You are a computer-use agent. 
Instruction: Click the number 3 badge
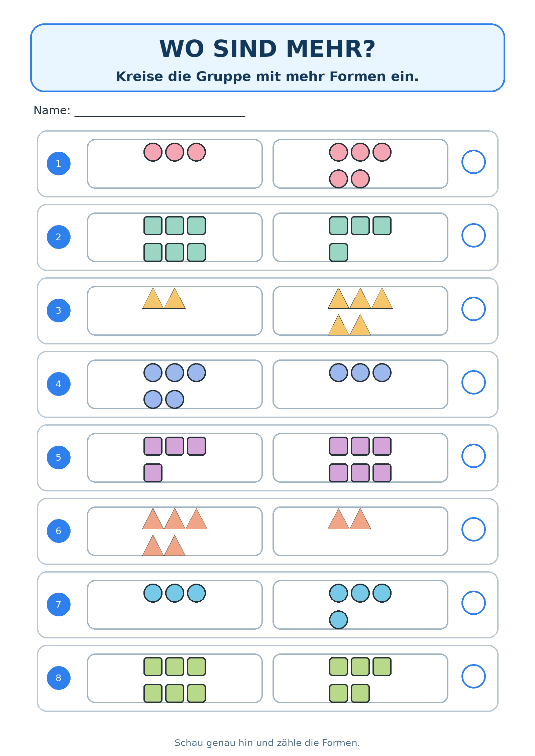click(59, 310)
